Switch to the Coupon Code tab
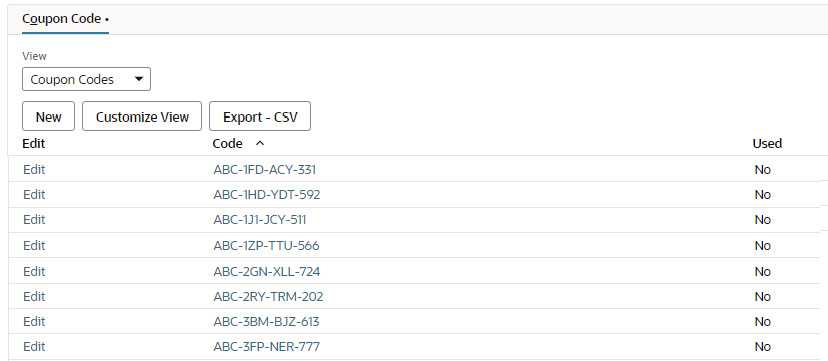 [65, 19]
